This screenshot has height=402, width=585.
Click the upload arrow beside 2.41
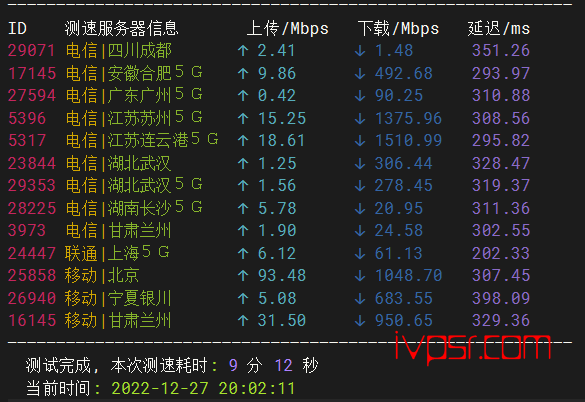243,51
